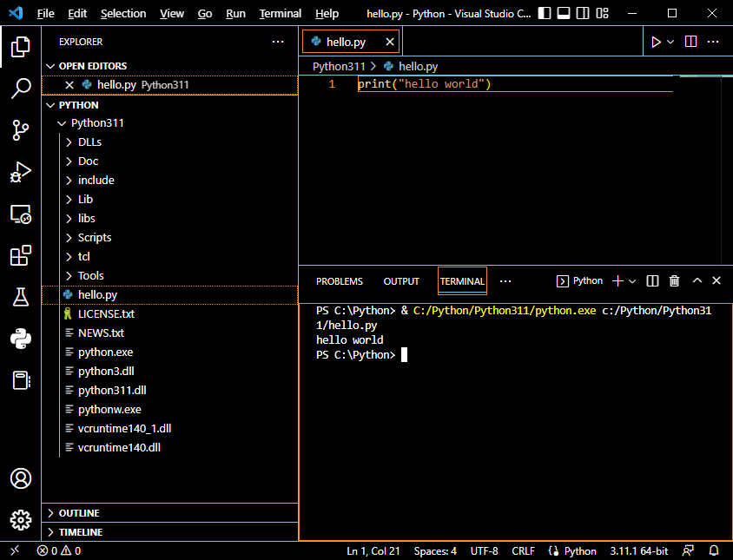Open the Accounts menu

coord(21,478)
